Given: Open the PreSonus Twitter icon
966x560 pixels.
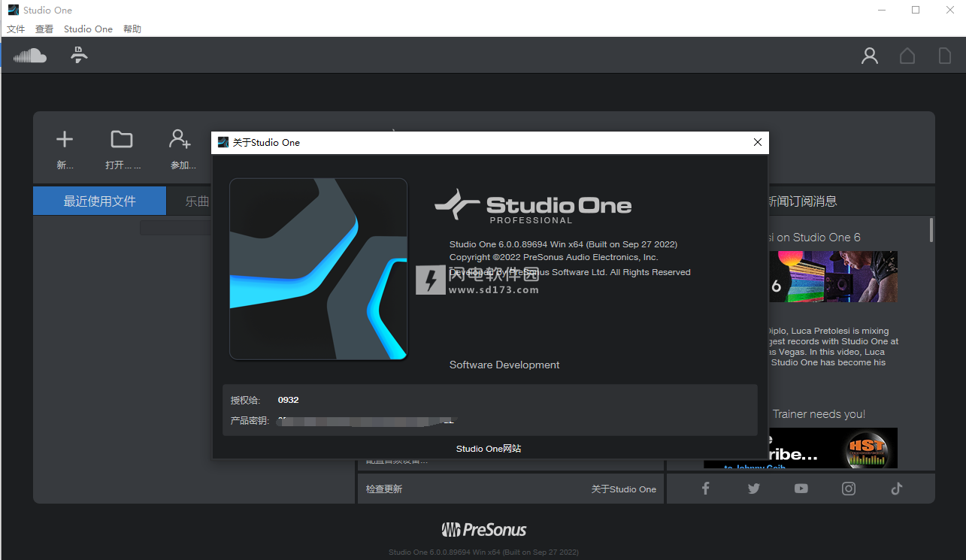Looking at the screenshot, I should click(x=754, y=489).
